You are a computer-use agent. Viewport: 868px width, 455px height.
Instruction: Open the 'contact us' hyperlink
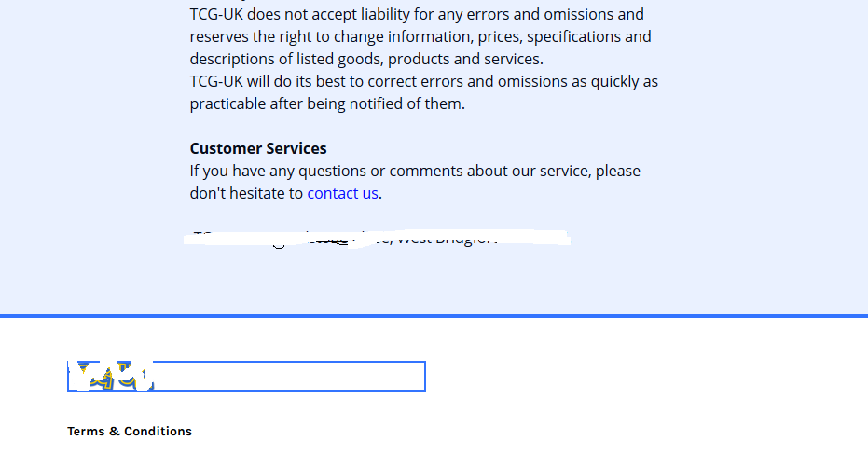(x=343, y=193)
